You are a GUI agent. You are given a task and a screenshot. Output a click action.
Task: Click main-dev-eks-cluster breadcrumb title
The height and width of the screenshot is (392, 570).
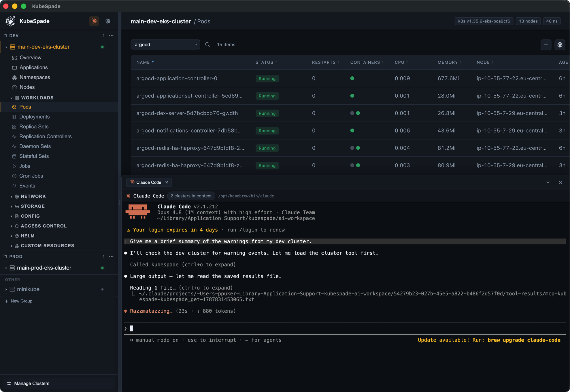coord(161,21)
